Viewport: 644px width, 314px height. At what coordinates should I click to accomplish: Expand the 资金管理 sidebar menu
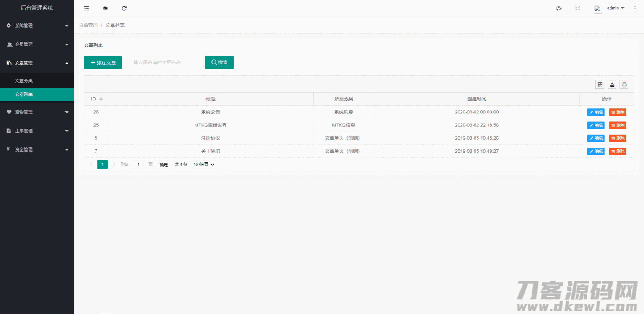pos(37,149)
